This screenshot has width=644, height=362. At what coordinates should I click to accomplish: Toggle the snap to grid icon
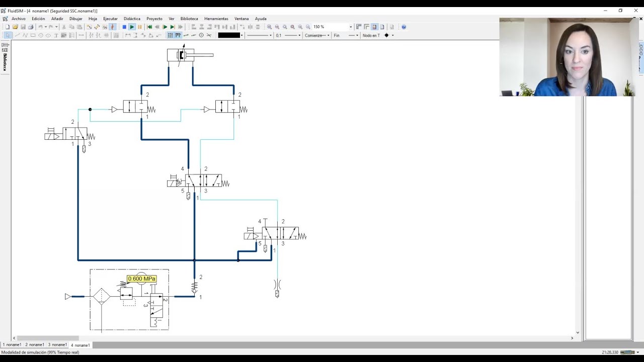[178, 35]
